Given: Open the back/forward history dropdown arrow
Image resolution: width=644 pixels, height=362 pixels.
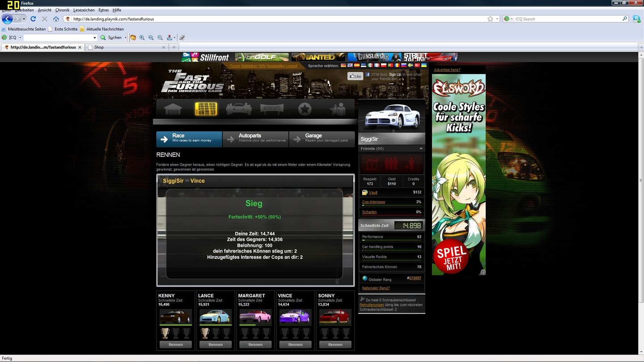Looking at the screenshot, I should coord(24,19).
